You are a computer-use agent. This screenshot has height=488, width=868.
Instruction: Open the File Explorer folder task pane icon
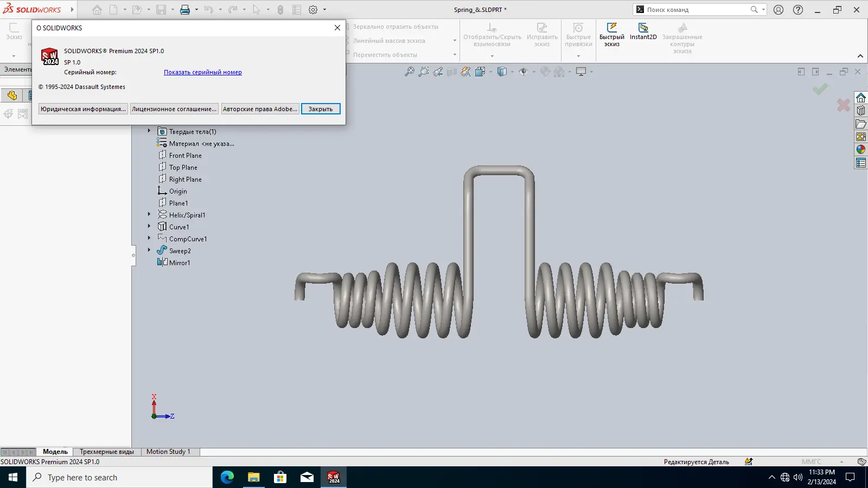pos(861,124)
